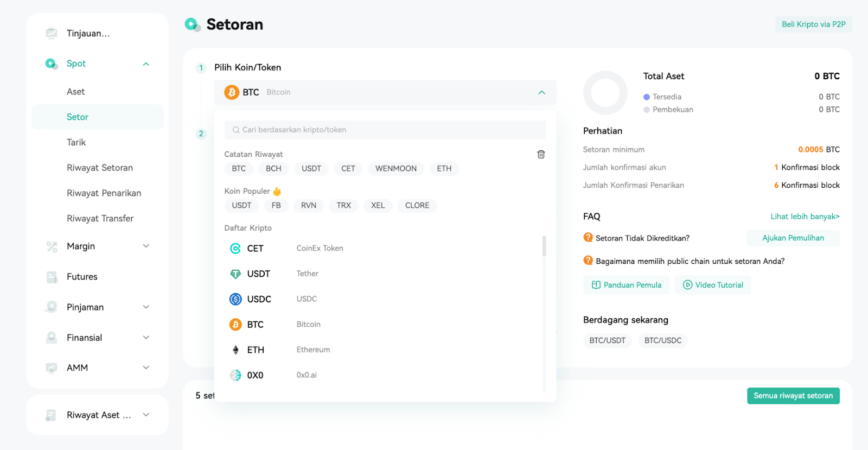Open FAQ about memilih public chain
The width and height of the screenshot is (868, 450).
[x=690, y=262]
